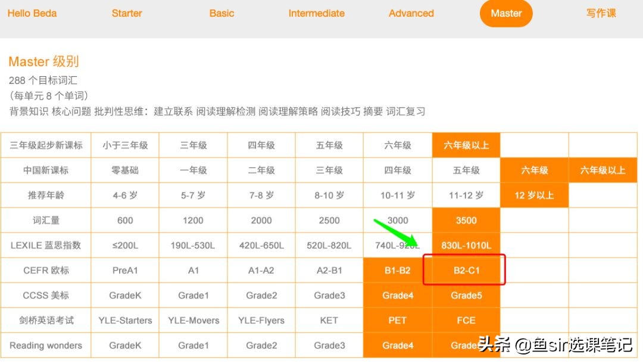643x364 pixels.
Task: Click the 11-12 岁 age cell
Action: click(466, 195)
